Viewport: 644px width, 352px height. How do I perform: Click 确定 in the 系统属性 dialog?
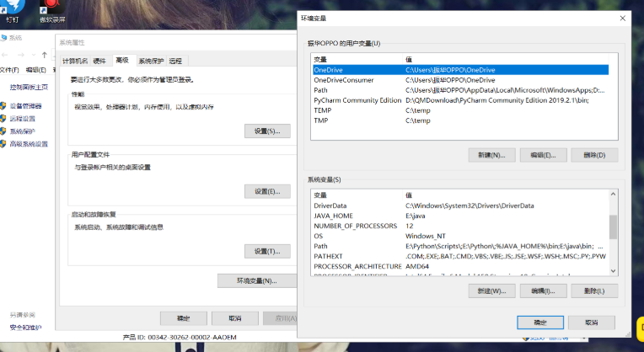point(183,318)
